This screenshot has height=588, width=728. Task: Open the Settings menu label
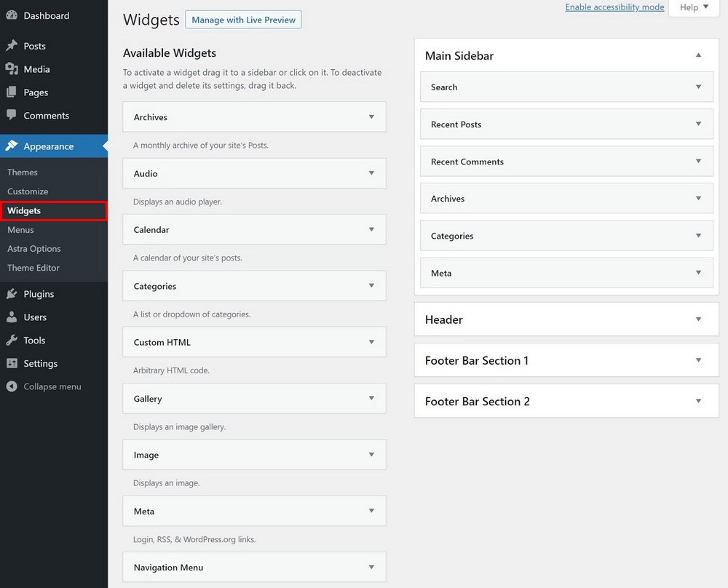(x=41, y=363)
